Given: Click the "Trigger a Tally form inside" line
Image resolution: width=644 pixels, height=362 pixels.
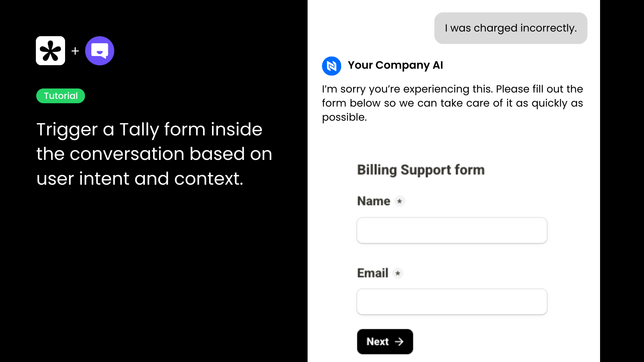Looking at the screenshot, I should tap(149, 129).
